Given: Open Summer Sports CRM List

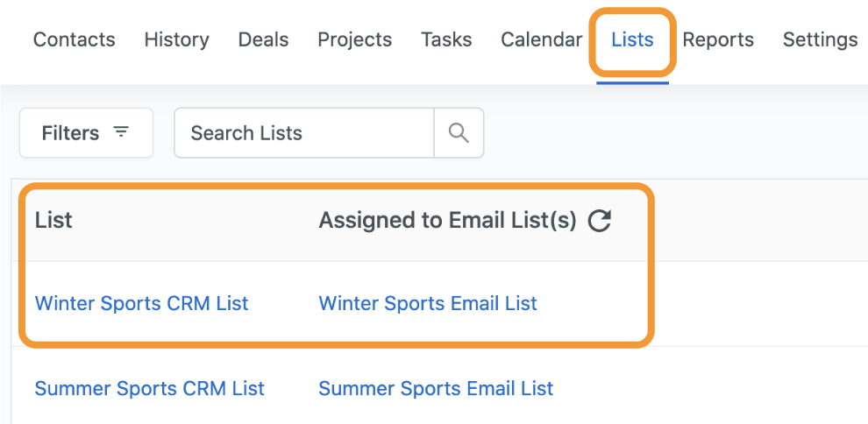Looking at the screenshot, I should click(x=149, y=388).
